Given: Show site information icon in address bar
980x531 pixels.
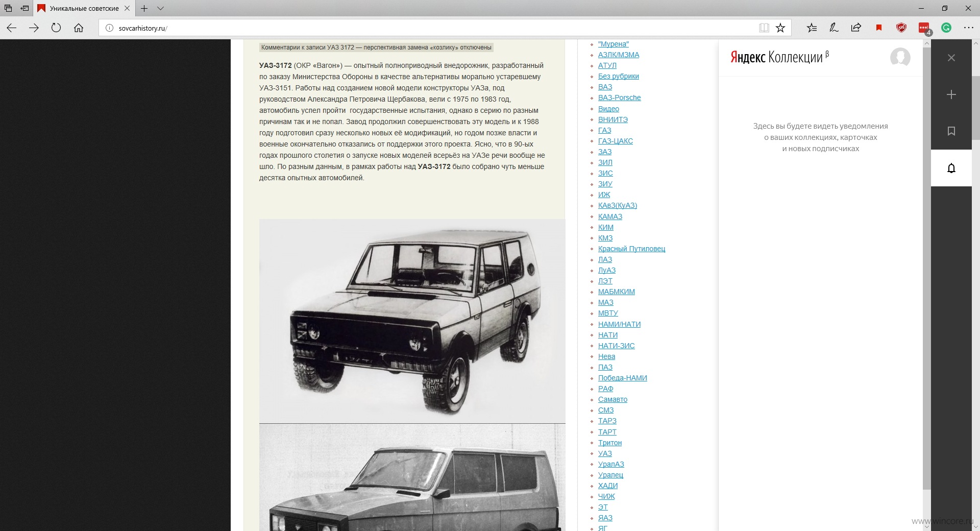Looking at the screenshot, I should coord(109,28).
